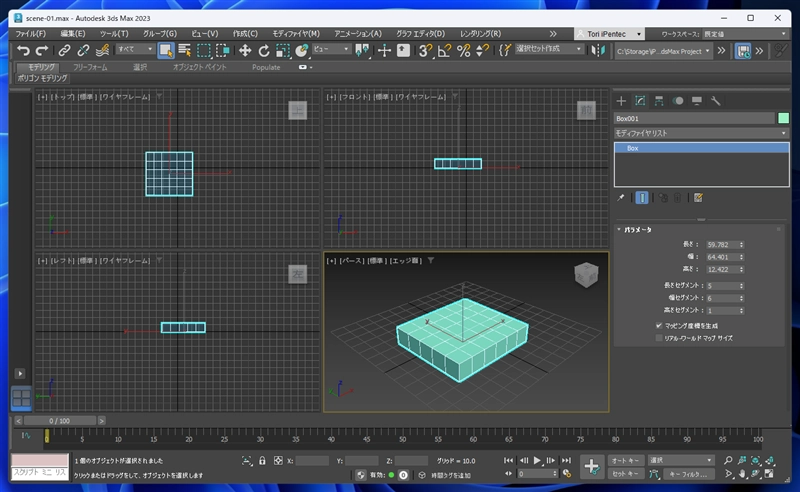Open the Workspaces dropdown
The width and height of the screenshot is (800, 492).
pyautogui.click(x=744, y=34)
